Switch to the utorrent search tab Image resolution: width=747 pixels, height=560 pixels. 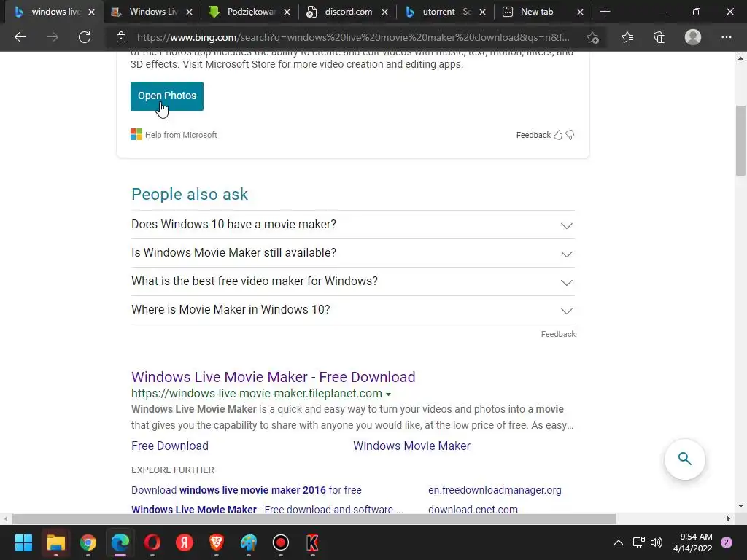(445, 12)
